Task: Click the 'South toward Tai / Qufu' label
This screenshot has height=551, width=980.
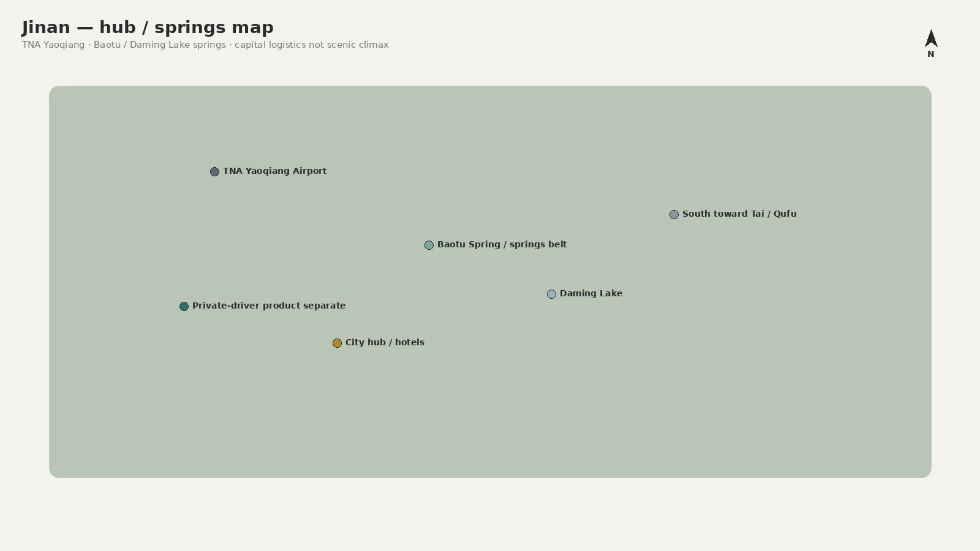Action: [739, 214]
